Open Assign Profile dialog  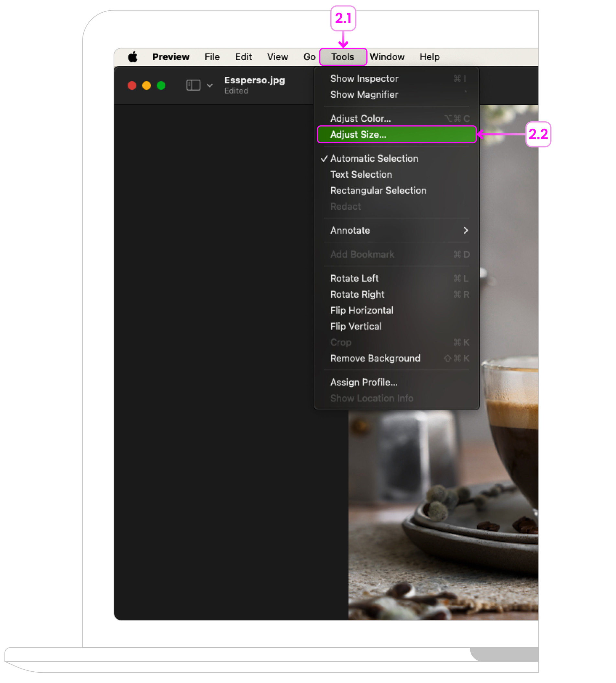(x=364, y=382)
